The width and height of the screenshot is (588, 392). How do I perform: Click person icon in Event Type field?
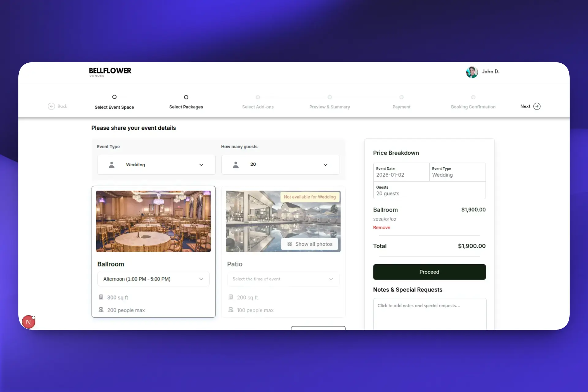112,165
